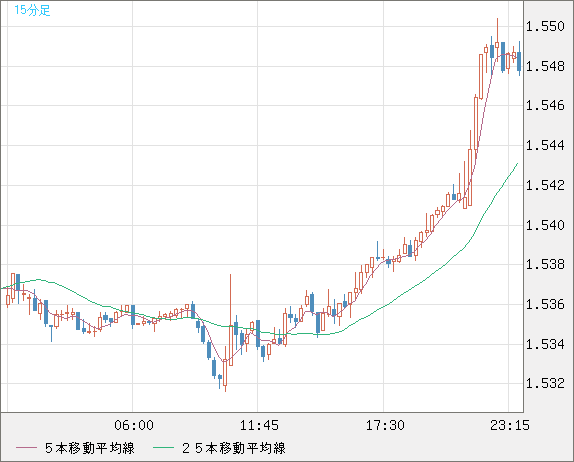Click the 1.548 price axis label

coord(545,66)
